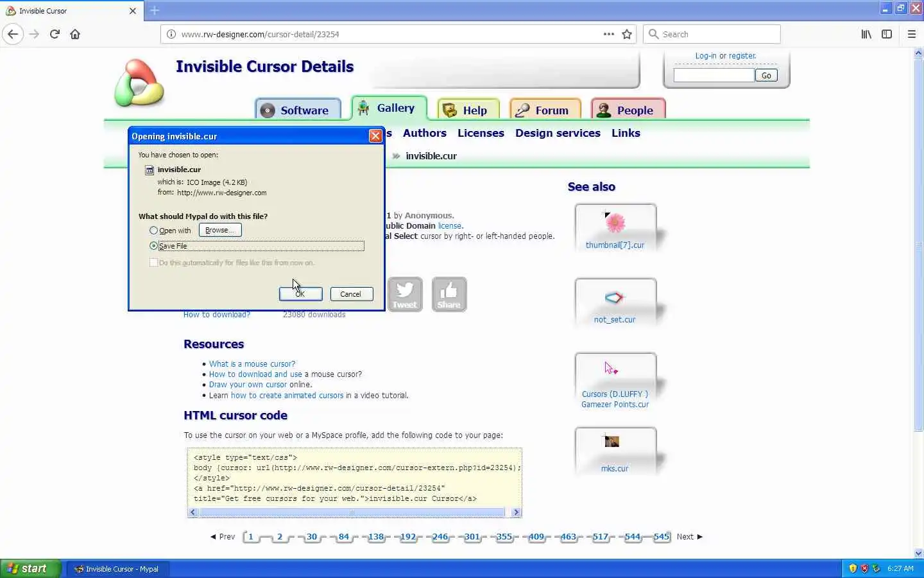Open the Software tab
The image size is (924, 578).
298,110
